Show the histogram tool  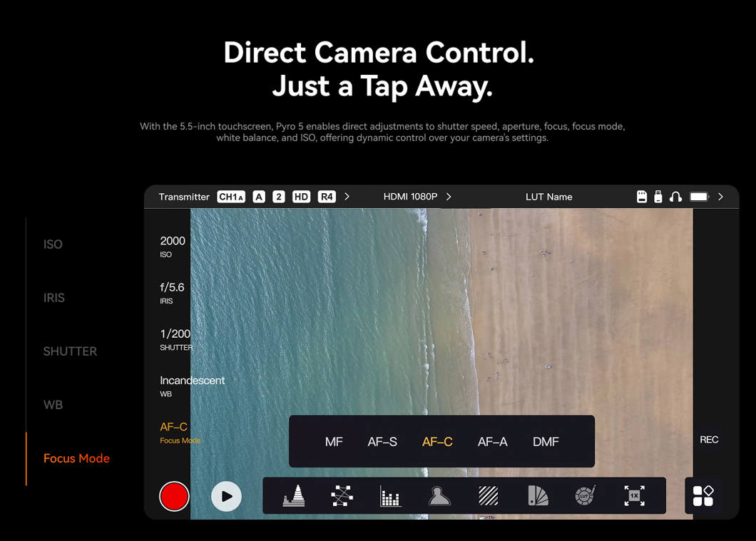click(x=391, y=496)
